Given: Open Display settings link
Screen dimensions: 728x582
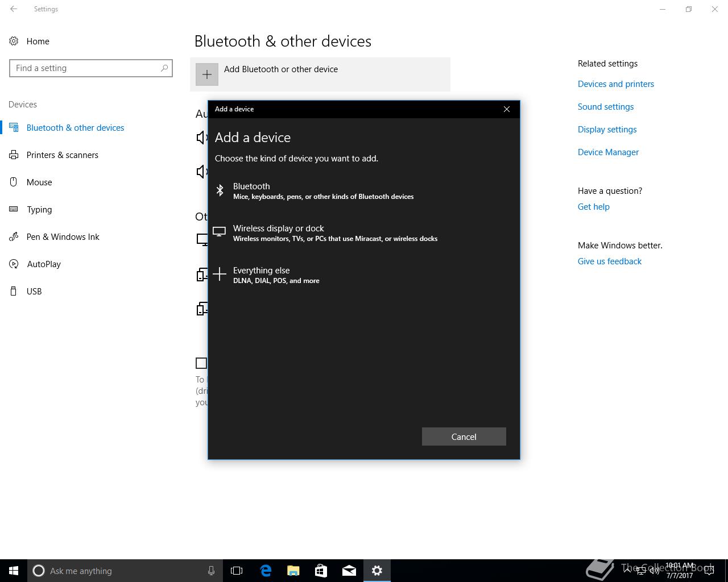Looking at the screenshot, I should pos(607,130).
